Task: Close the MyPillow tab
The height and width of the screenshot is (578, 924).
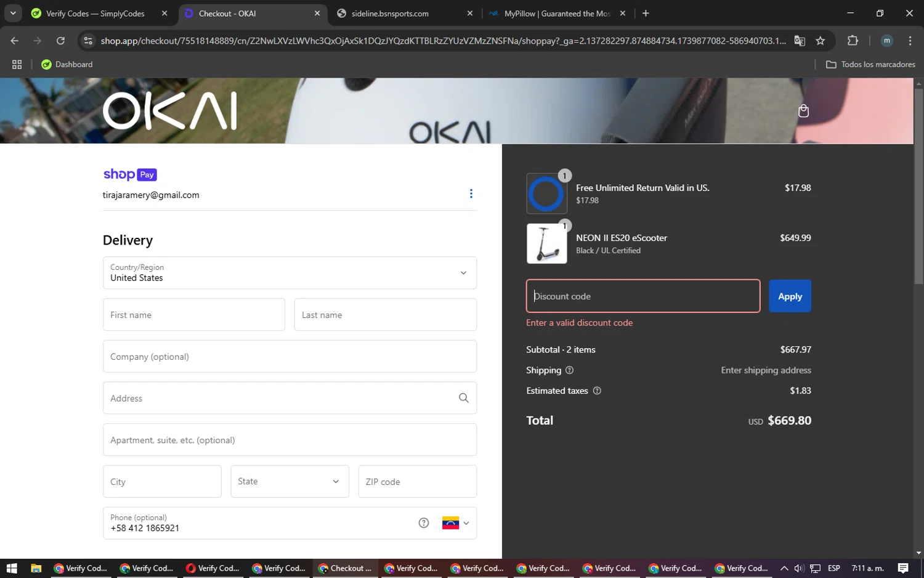Action: point(623,14)
